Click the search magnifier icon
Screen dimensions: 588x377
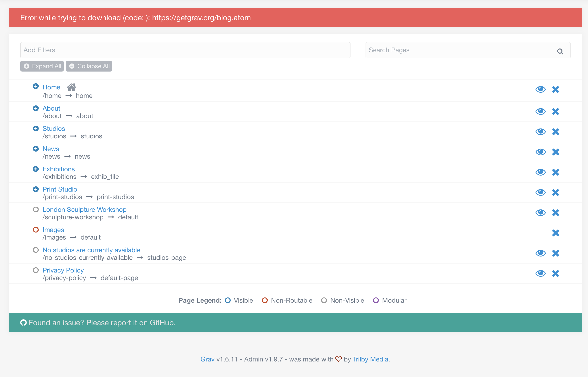pyautogui.click(x=560, y=51)
